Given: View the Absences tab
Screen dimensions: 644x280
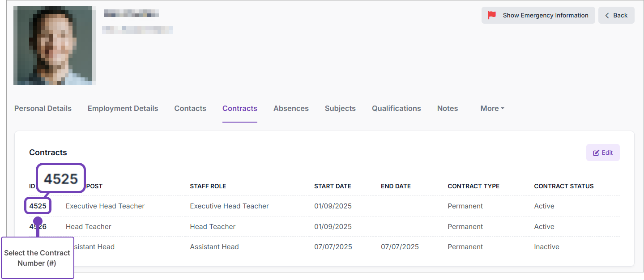Looking at the screenshot, I should coord(291,109).
